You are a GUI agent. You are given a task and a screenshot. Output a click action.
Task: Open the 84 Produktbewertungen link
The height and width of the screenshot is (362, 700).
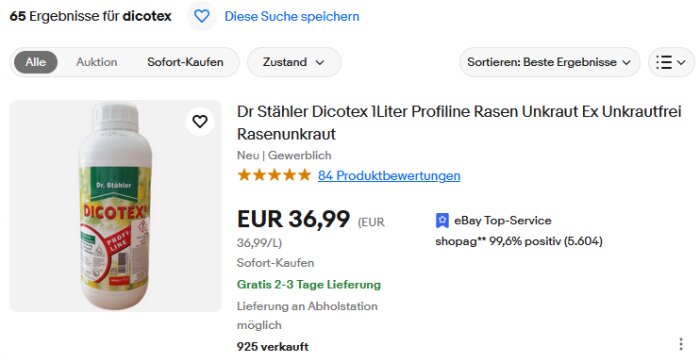pyautogui.click(x=389, y=175)
